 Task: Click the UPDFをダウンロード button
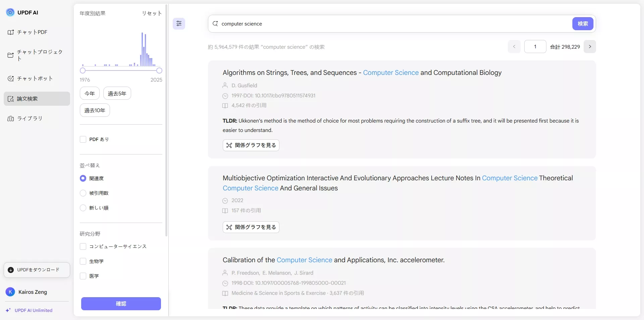tap(37, 270)
